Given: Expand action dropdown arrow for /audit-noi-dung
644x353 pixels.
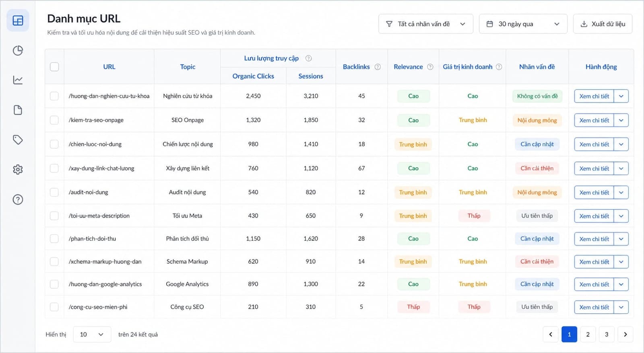Looking at the screenshot, I should pyautogui.click(x=621, y=193).
